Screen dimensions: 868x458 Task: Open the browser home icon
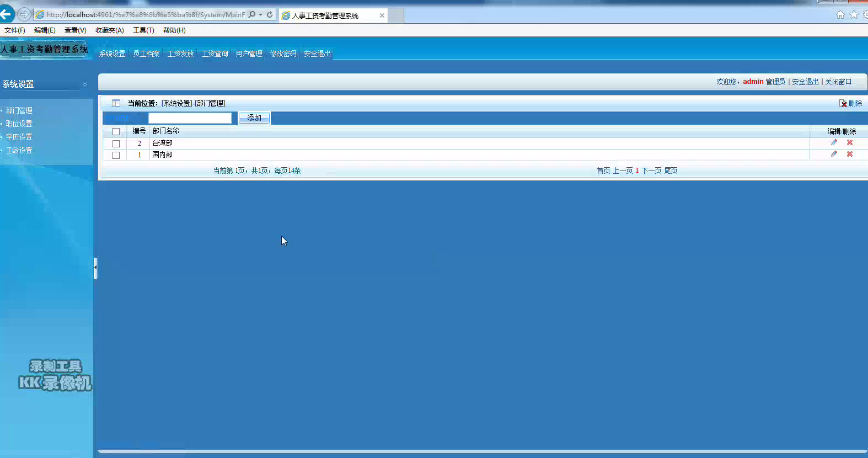pos(840,15)
